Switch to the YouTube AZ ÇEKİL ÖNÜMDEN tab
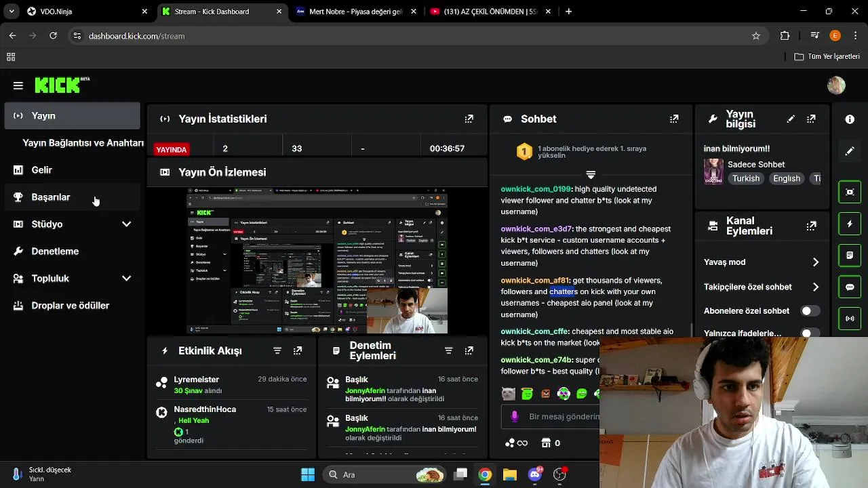The height and width of the screenshot is (488, 868). [490, 12]
